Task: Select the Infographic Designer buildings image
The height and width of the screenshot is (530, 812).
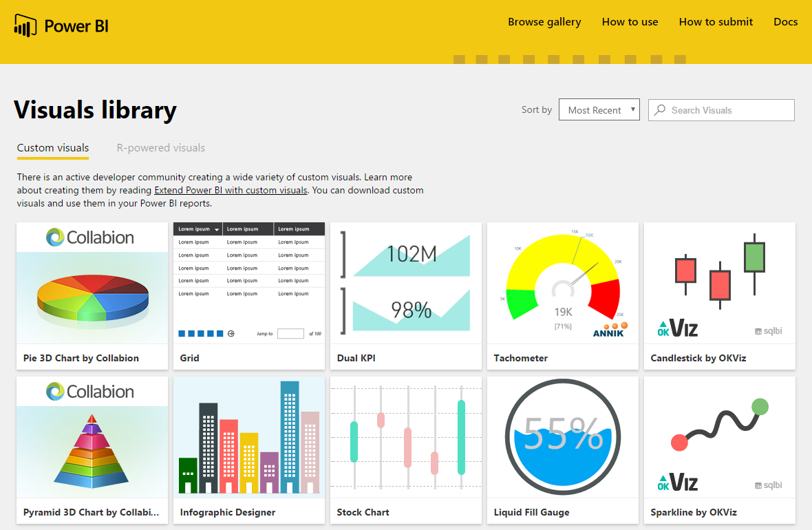Action: click(249, 437)
